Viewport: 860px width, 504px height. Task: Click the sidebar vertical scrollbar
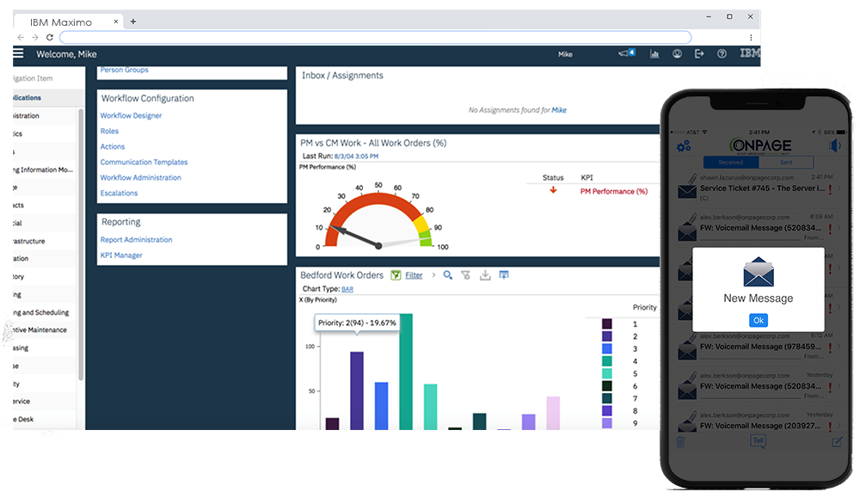tap(81, 244)
